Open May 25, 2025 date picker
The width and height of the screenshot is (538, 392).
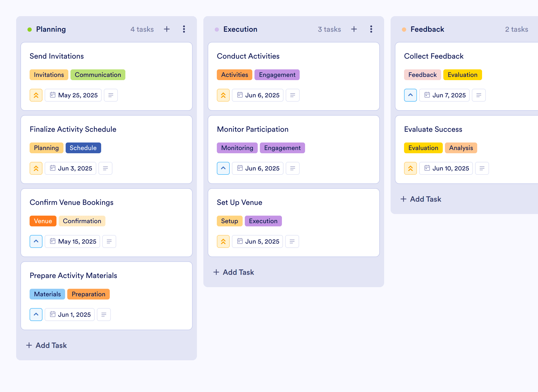point(73,95)
